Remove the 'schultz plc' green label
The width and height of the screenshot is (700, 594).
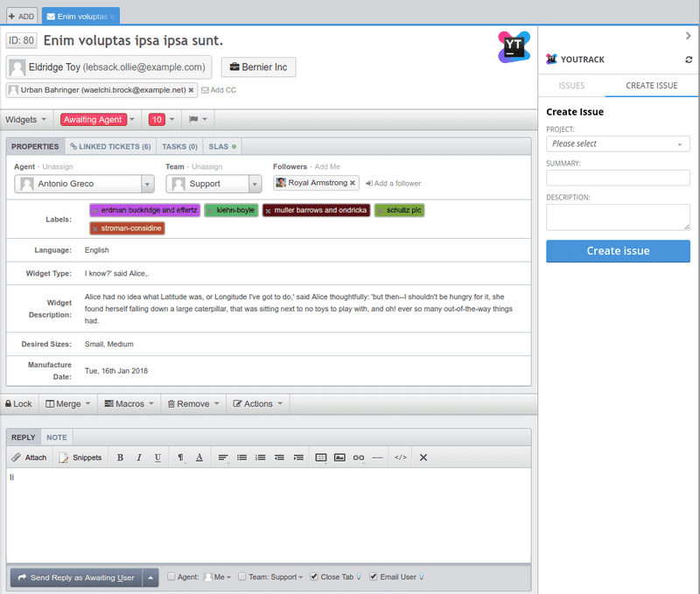[379, 210]
